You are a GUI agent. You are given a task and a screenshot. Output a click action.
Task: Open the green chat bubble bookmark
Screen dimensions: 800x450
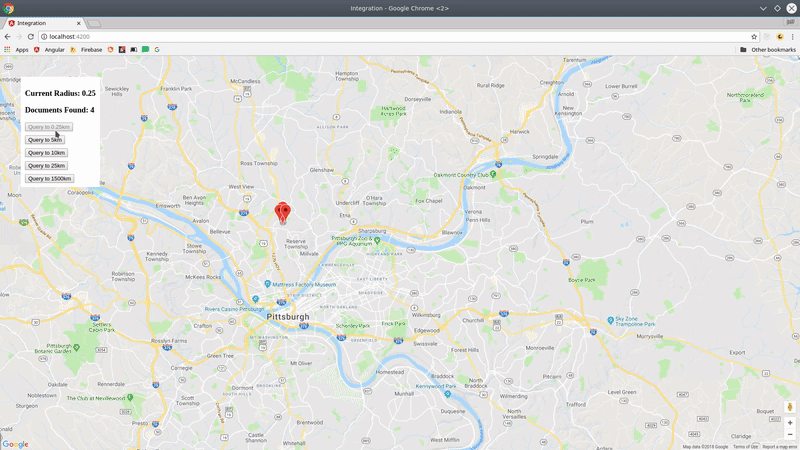(x=145, y=49)
